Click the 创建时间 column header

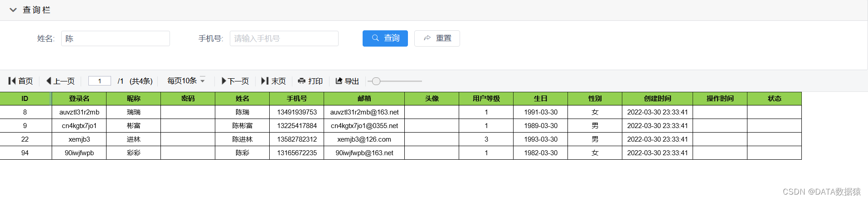pos(657,99)
